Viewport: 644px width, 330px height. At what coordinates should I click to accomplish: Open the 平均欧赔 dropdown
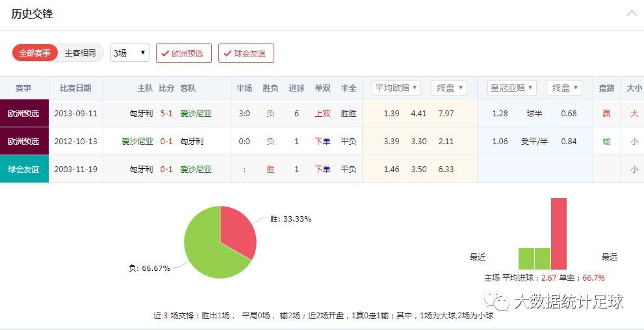click(396, 88)
